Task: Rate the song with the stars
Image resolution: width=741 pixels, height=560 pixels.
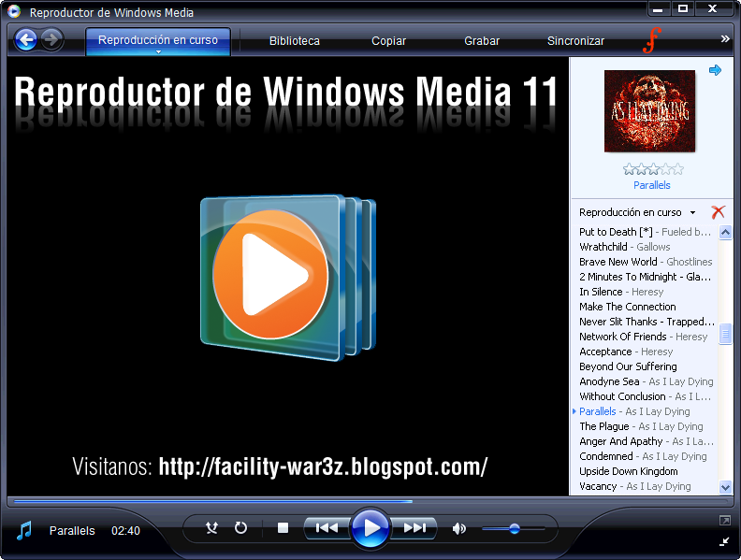Action: pos(653,168)
